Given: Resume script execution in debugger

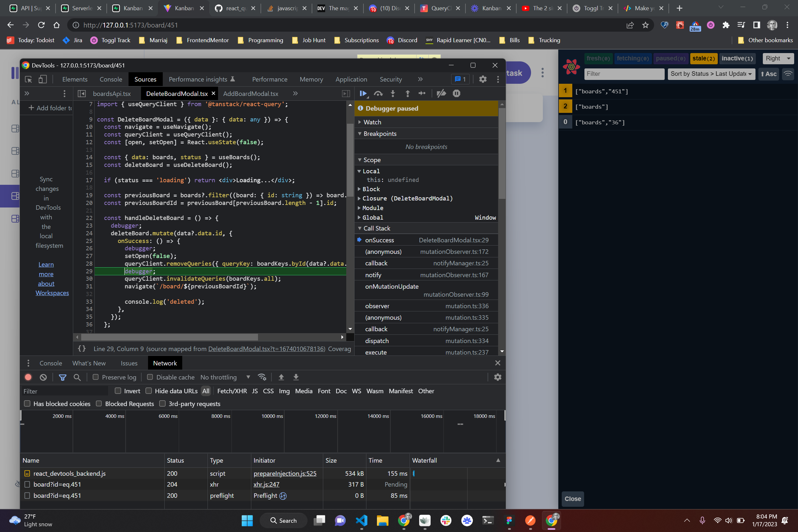Looking at the screenshot, I should pyautogui.click(x=363, y=93).
